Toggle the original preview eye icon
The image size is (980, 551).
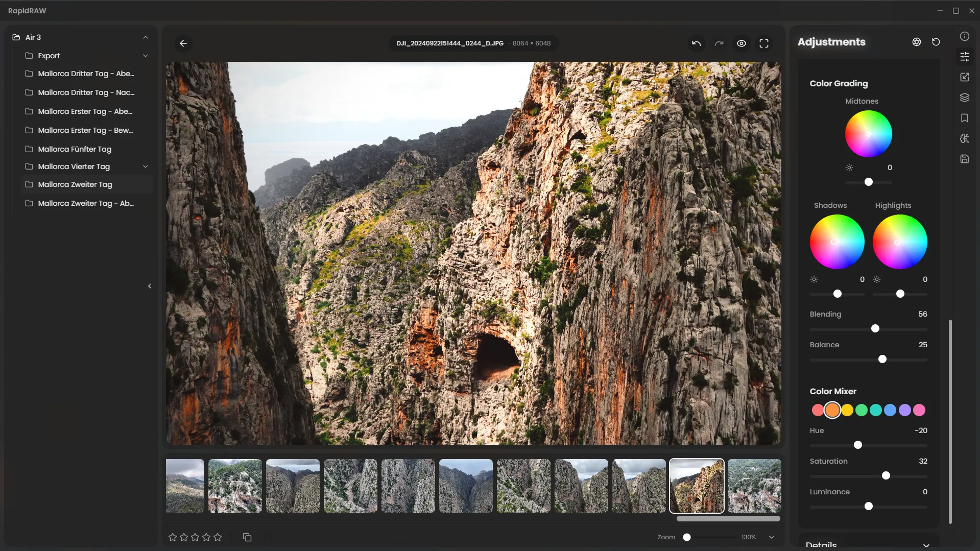[742, 43]
